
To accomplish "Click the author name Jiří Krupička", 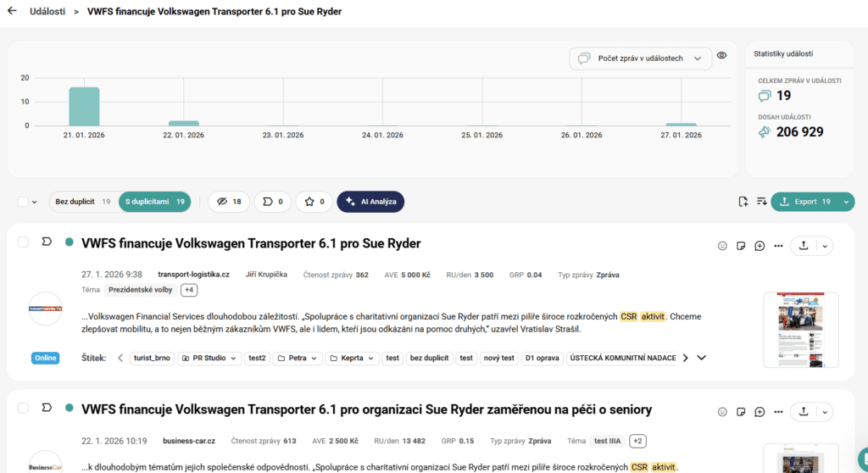I will point(266,275).
